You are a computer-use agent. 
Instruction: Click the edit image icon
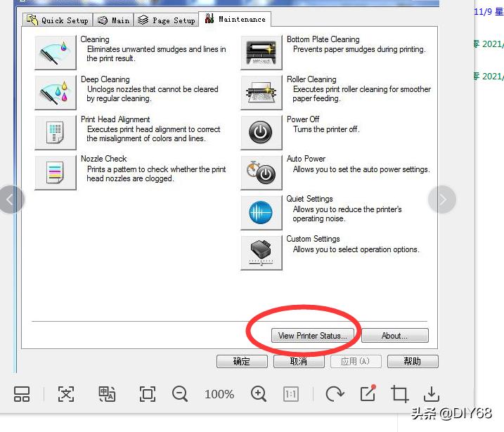(x=368, y=393)
